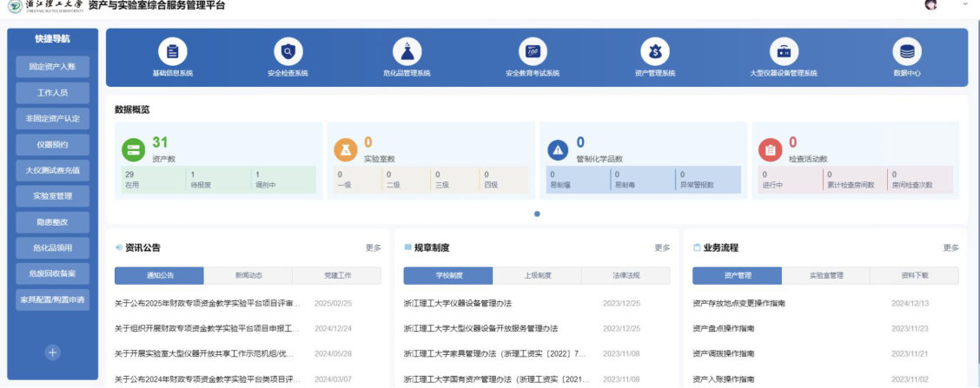Expand the user account dropdown arrow

pyautogui.click(x=964, y=3)
